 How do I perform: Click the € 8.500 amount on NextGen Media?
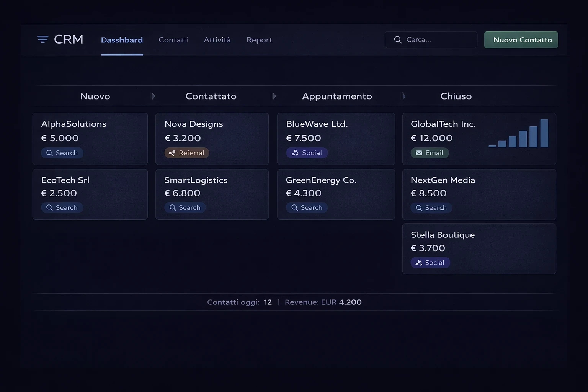coord(429,193)
